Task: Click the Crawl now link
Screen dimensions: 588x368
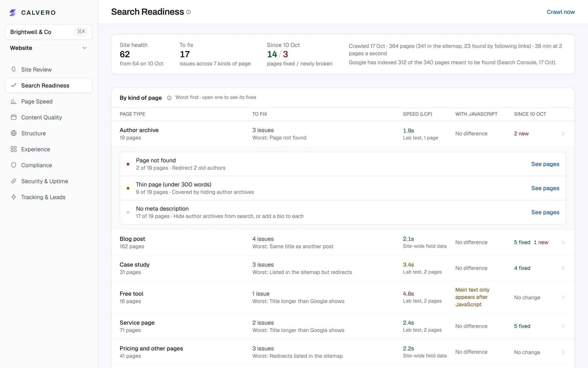Action: [560, 12]
